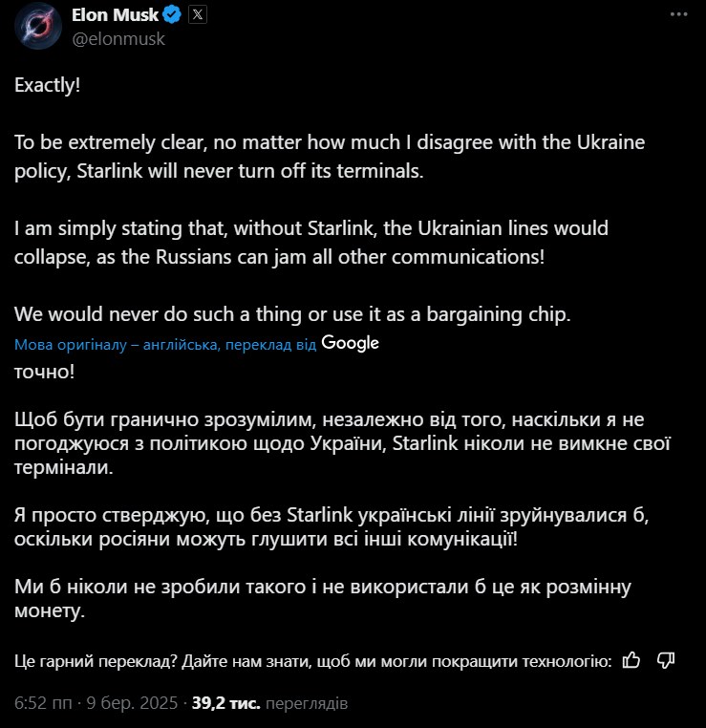Click the translated word 'точно!'
Viewport: 706px width, 728px height.
pos(45,370)
